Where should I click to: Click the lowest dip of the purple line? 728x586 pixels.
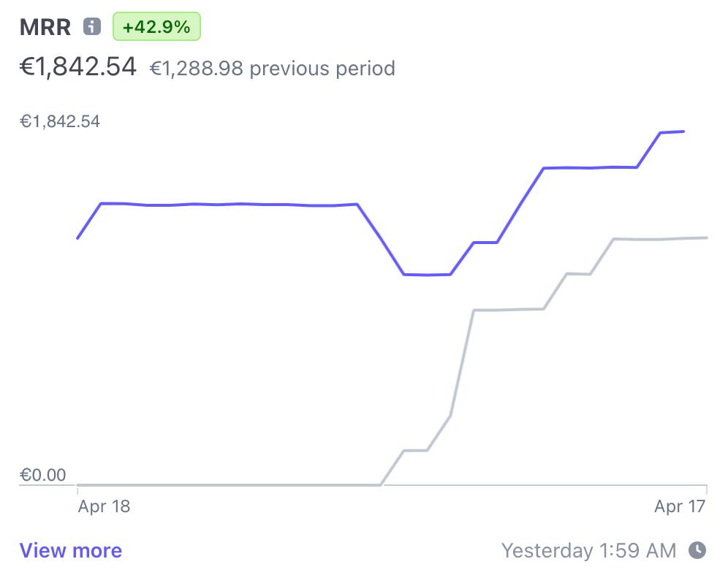point(428,275)
